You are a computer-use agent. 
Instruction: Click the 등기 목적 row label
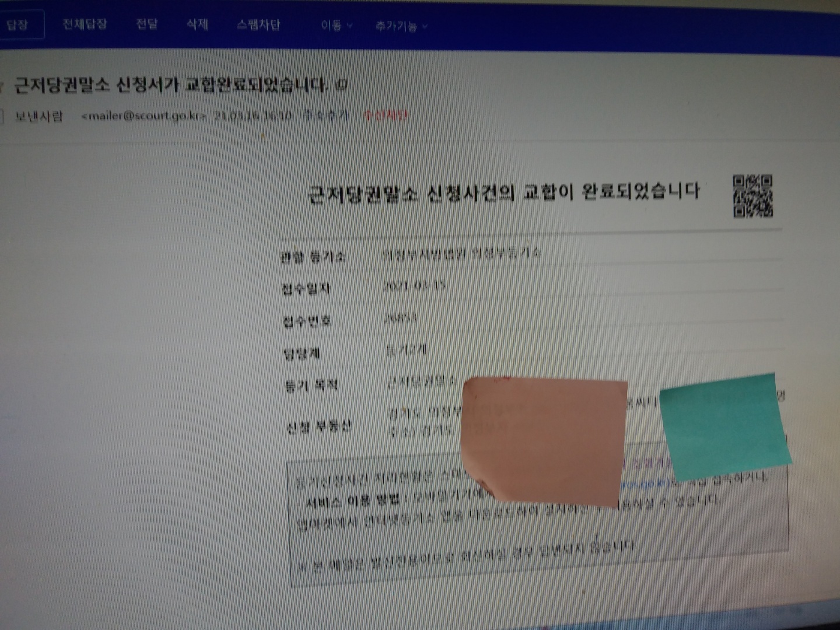coord(311,386)
